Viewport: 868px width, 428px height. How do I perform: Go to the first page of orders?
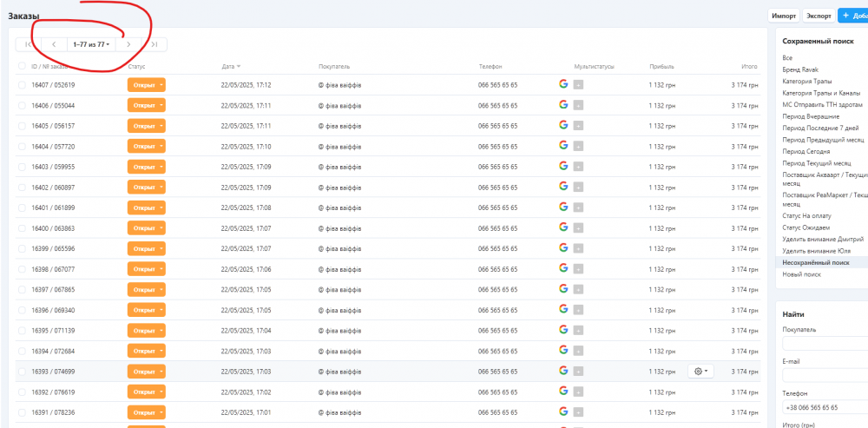point(29,44)
